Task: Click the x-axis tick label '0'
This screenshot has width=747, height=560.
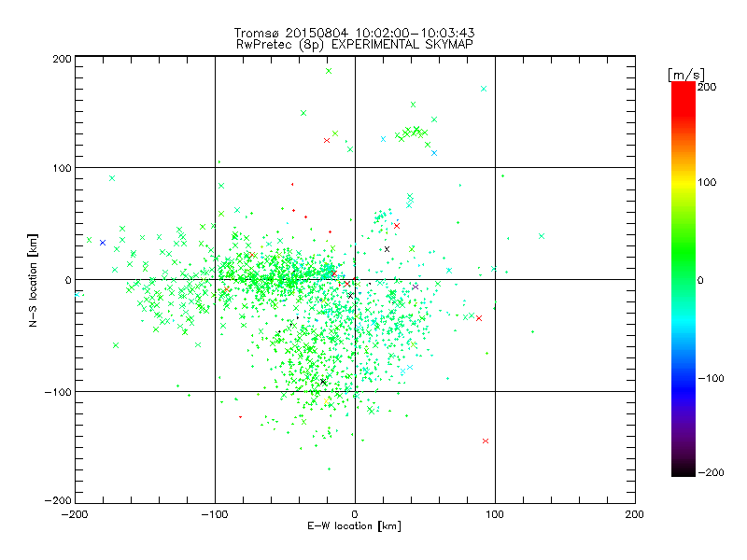Action: click(355, 514)
